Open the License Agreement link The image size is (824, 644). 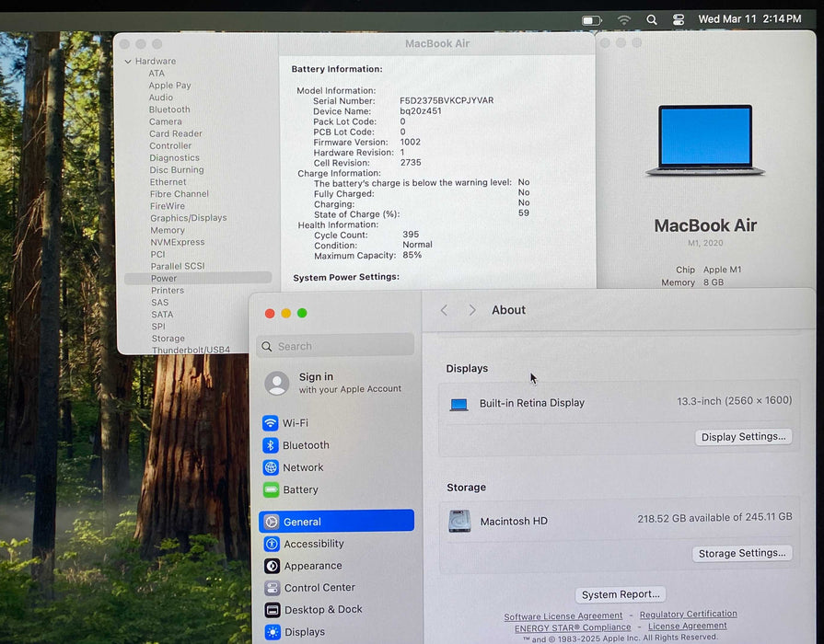click(688, 627)
